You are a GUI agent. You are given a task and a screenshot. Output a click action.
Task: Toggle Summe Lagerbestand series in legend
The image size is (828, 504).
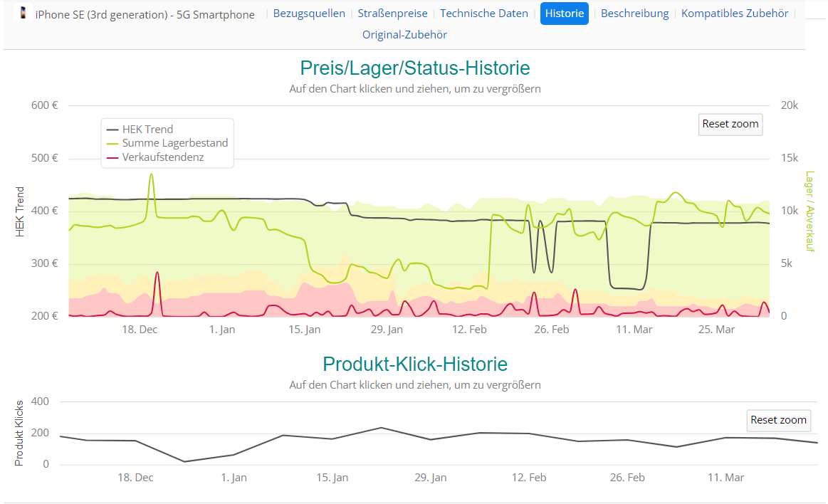click(174, 143)
